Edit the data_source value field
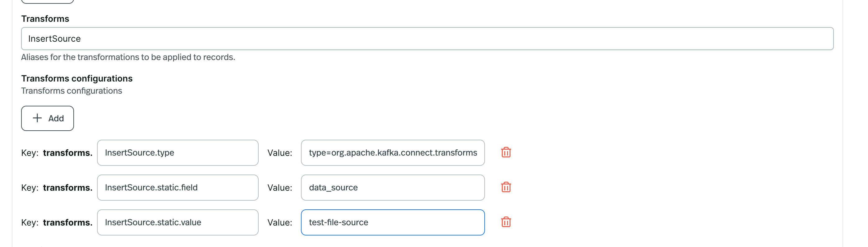 [393, 187]
